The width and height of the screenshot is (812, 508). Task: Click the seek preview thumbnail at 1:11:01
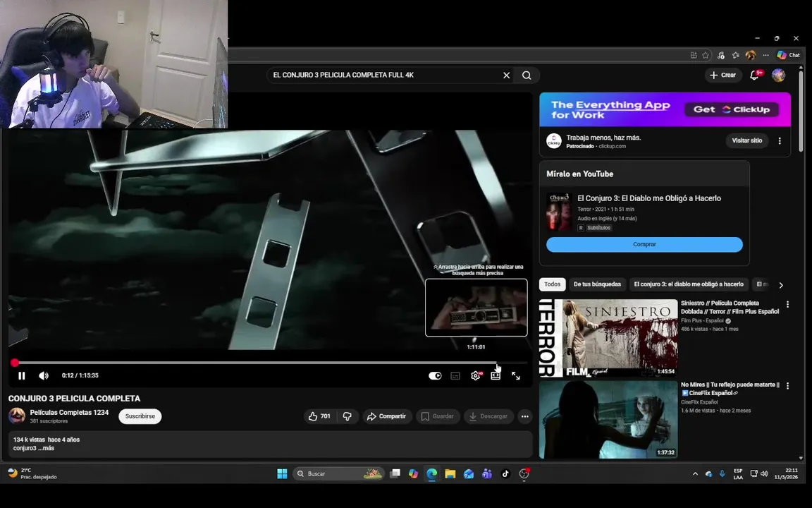(476, 308)
